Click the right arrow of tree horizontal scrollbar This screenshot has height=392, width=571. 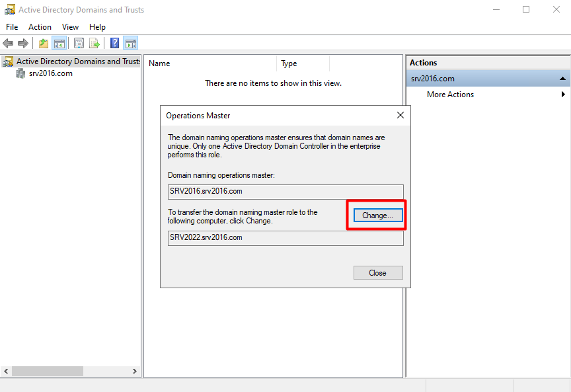click(x=135, y=372)
